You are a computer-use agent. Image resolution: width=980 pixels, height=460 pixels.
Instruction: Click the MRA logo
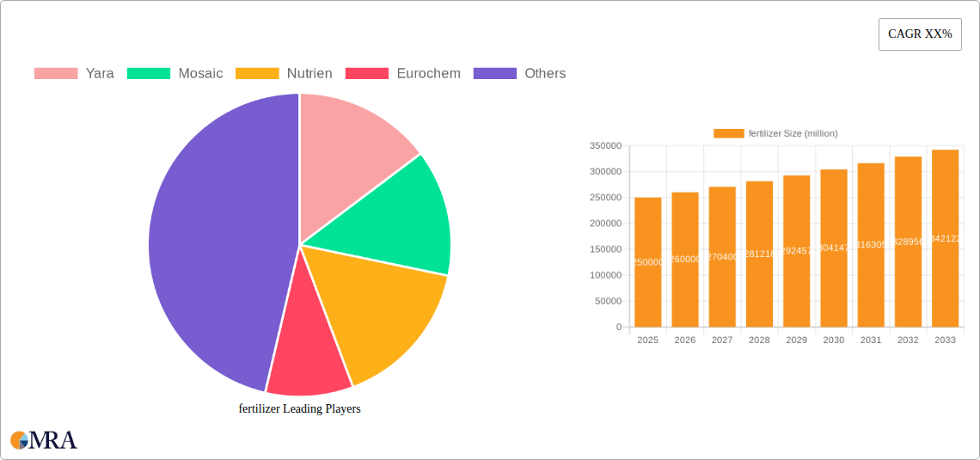pyautogui.click(x=44, y=439)
